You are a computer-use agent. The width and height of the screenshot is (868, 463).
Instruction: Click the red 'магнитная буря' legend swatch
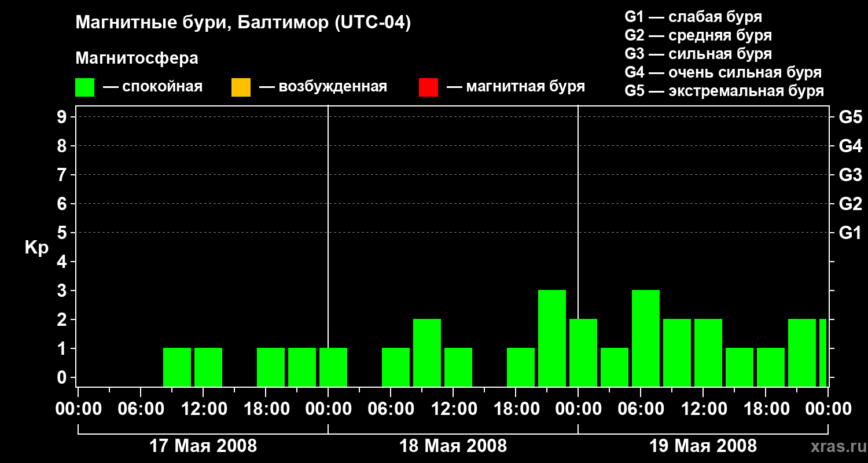[x=428, y=87]
